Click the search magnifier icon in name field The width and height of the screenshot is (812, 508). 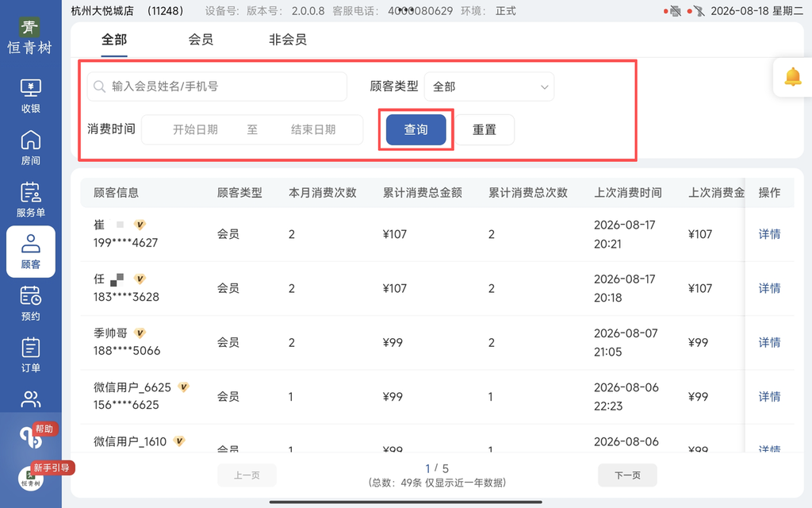[99, 86]
